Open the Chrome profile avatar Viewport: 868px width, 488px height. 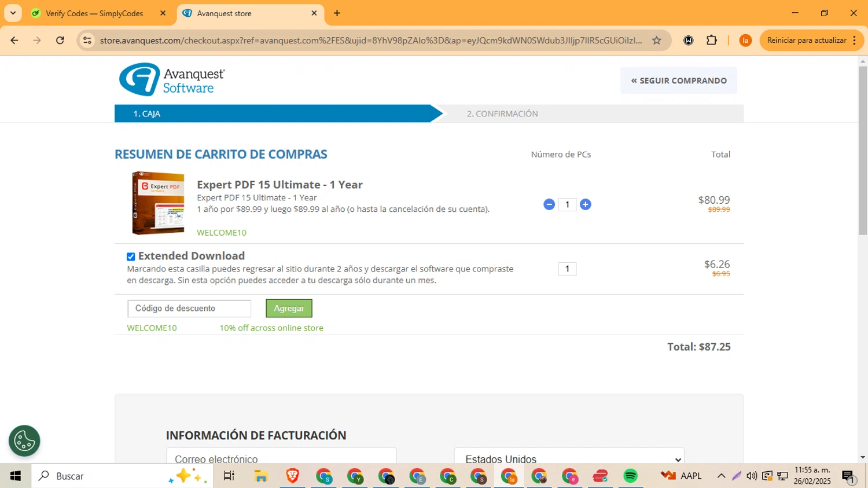[x=745, y=41]
